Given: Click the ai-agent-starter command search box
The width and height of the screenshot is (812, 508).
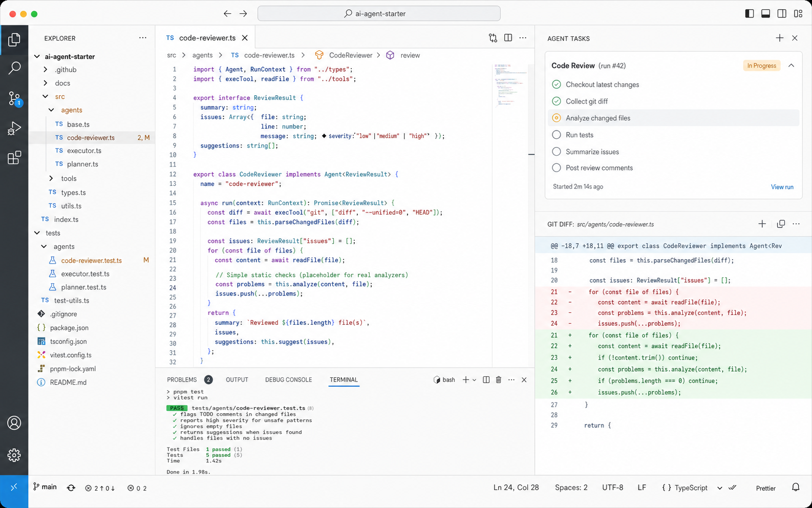Looking at the screenshot, I should click(379, 14).
